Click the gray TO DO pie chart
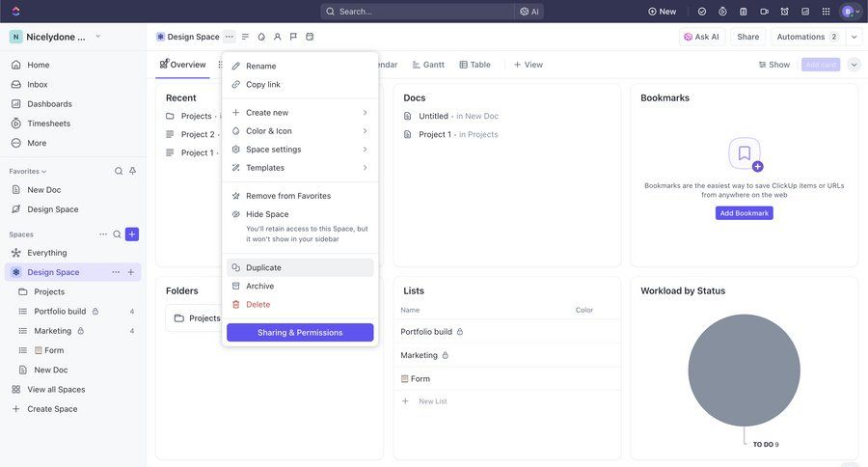 click(x=744, y=371)
